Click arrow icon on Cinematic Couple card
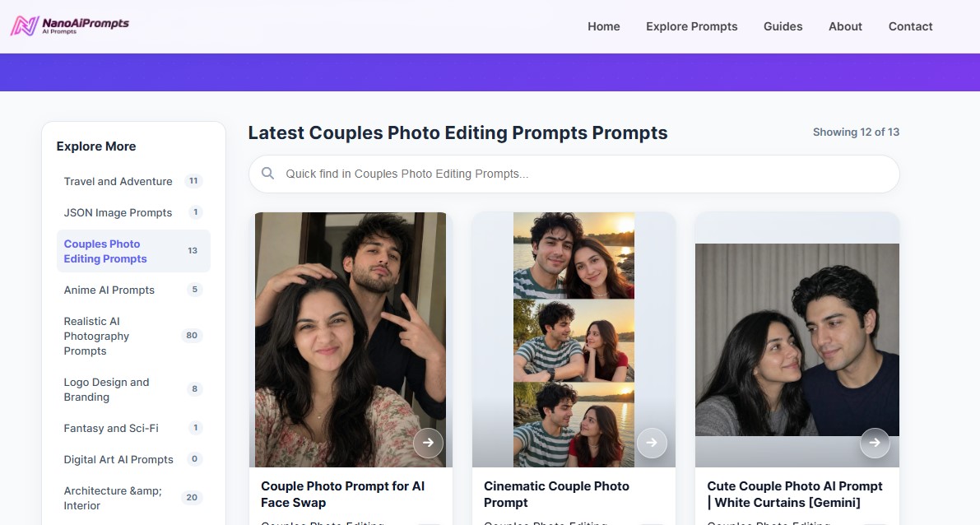The width and height of the screenshot is (980, 525). point(651,443)
